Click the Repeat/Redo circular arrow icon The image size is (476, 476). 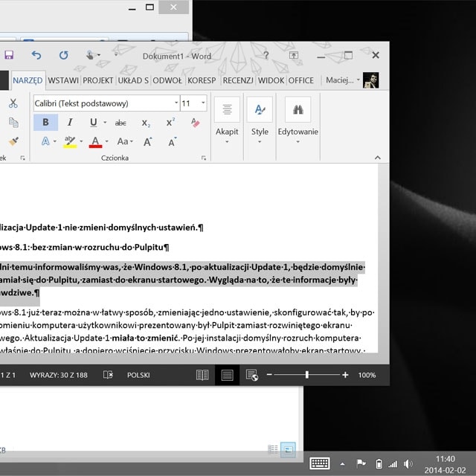[x=63, y=55]
